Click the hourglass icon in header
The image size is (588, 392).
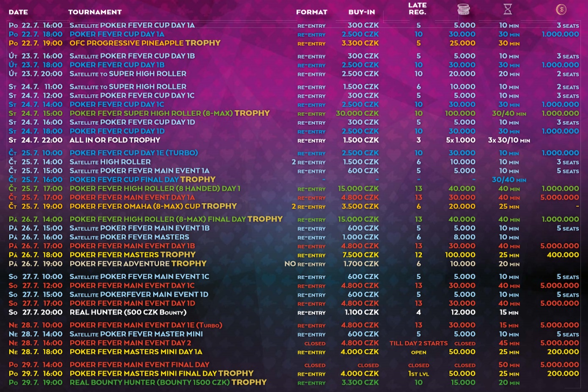pyautogui.click(x=508, y=9)
